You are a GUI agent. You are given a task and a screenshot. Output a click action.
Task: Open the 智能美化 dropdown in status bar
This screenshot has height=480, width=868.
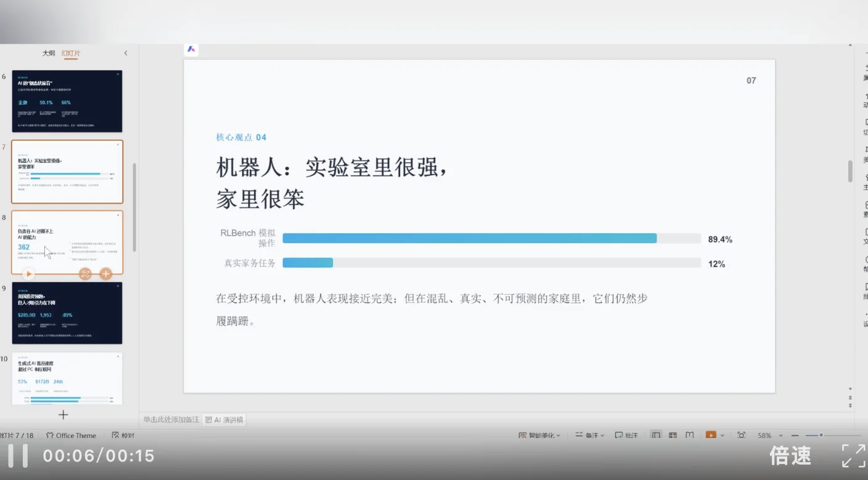coord(539,436)
